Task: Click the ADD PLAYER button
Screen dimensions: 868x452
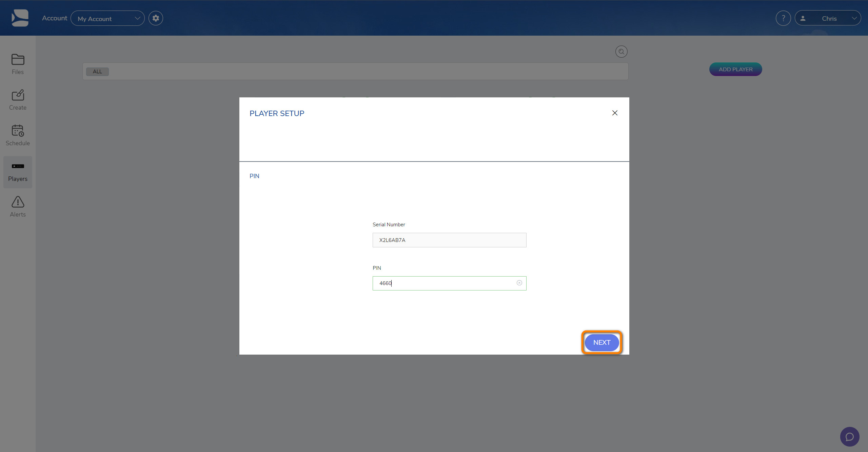Action: tap(735, 69)
